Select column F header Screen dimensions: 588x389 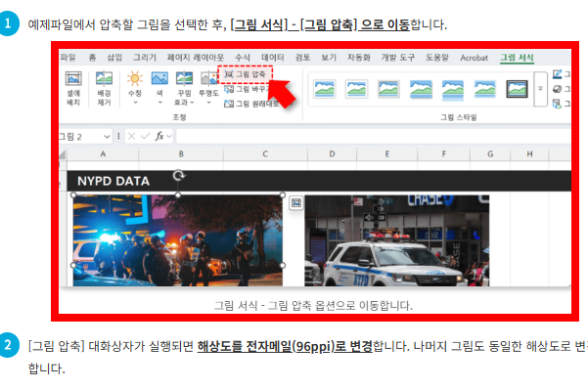[443, 154]
